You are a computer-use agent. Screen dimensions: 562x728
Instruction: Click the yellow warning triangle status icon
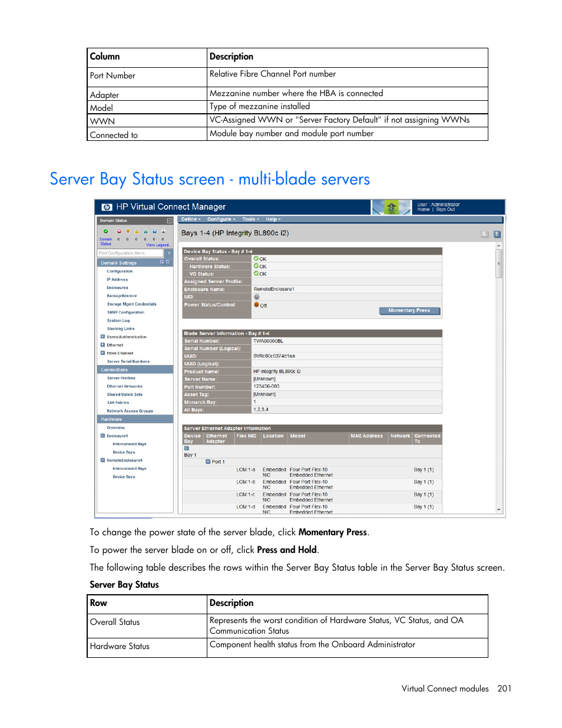pos(137,232)
